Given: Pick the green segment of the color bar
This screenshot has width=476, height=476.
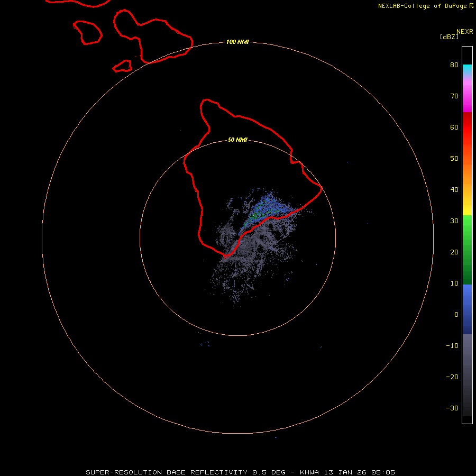Looking at the screenshot, I should click(467, 250).
